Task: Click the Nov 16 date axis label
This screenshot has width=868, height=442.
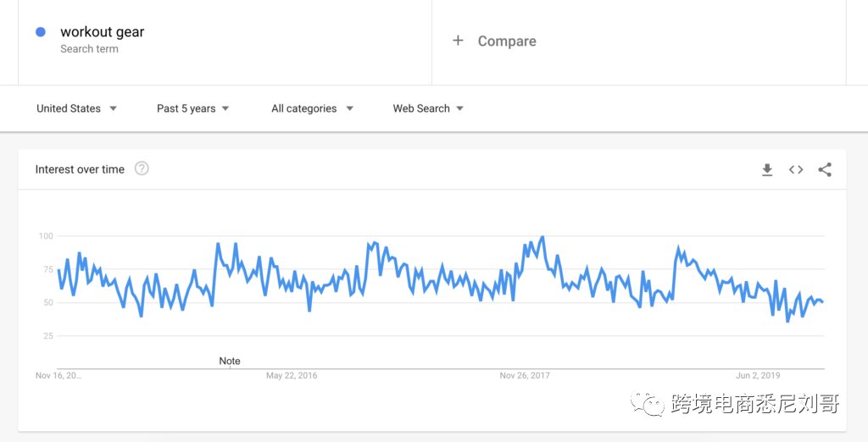Action: [58, 375]
